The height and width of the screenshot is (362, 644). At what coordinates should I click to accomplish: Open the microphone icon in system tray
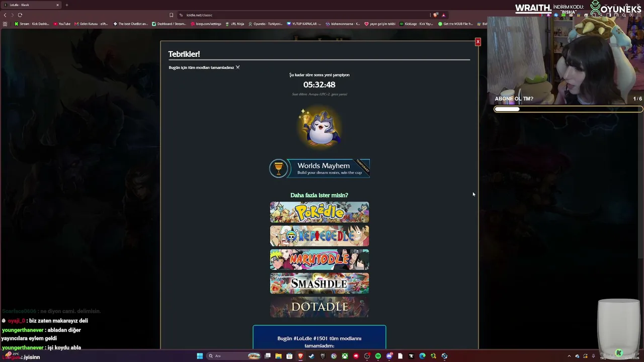[594, 356]
